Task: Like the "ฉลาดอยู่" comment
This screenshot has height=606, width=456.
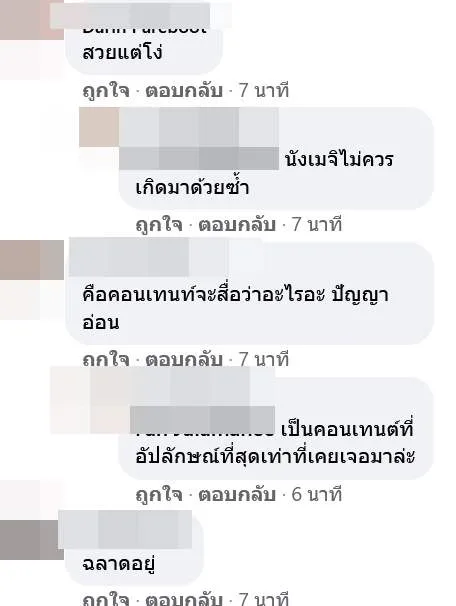Action: 106,599
